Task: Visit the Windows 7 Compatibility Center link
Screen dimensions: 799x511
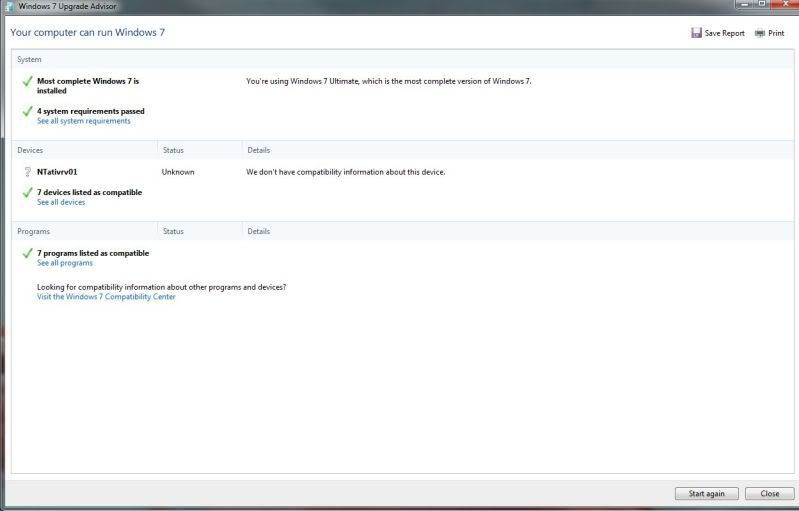Action: point(106,297)
